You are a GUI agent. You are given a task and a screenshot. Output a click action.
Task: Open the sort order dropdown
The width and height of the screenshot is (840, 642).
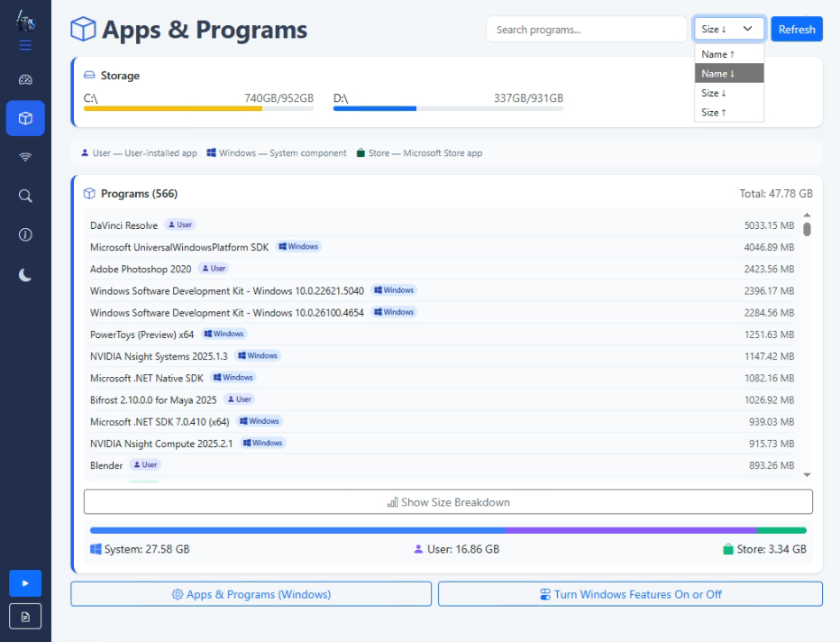pos(728,28)
